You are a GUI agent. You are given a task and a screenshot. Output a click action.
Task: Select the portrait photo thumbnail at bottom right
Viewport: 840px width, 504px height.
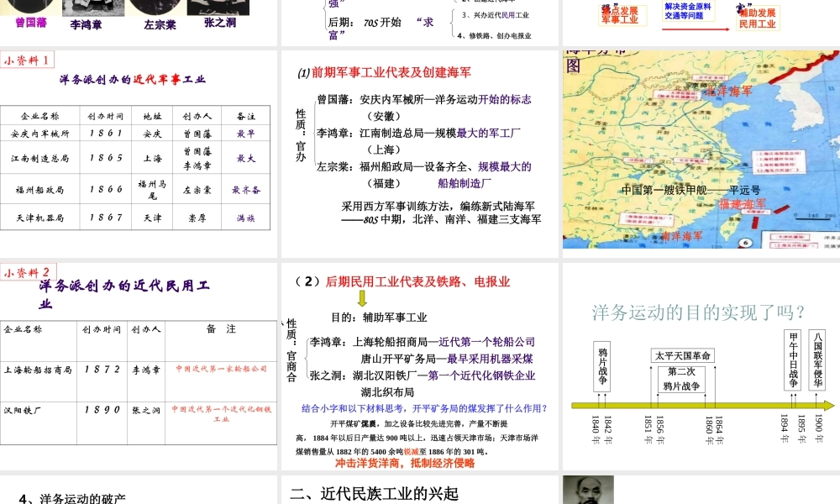point(588,490)
